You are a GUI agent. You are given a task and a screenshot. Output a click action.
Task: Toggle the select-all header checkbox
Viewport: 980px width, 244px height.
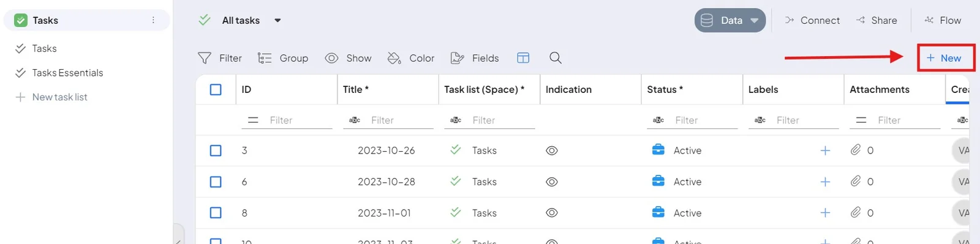216,89
